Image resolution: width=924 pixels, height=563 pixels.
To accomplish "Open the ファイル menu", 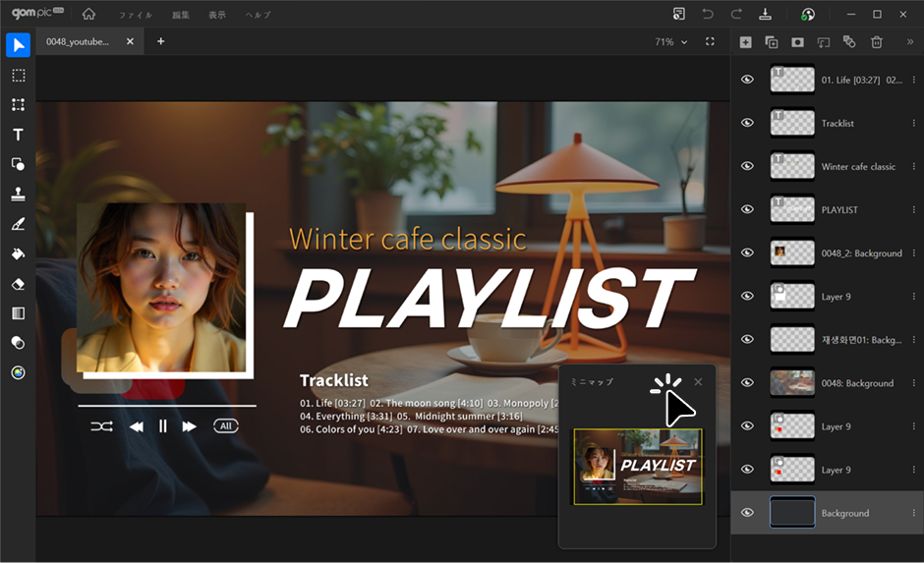I will point(136,15).
